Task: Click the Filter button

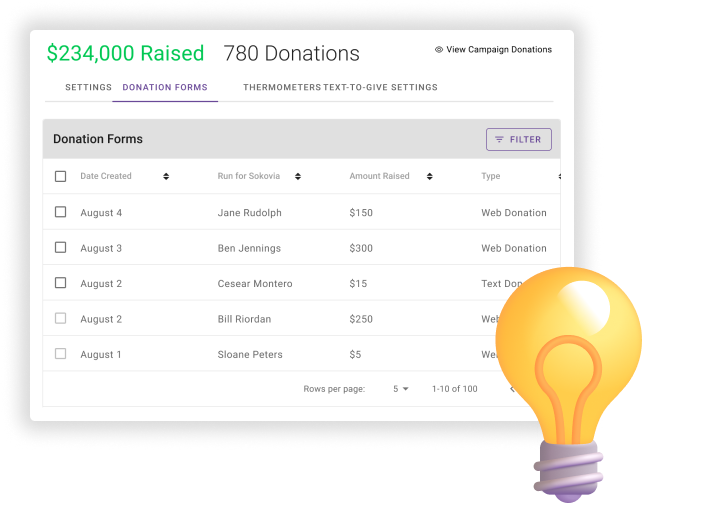Action: click(x=518, y=139)
